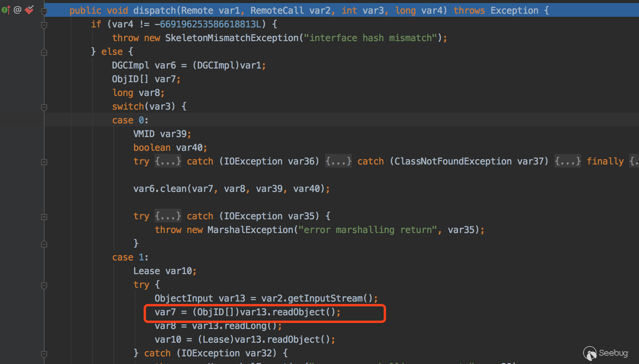
Task: Click the DGCImpl var6 declaration line
Action: pyautogui.click(x=189, y=65)
